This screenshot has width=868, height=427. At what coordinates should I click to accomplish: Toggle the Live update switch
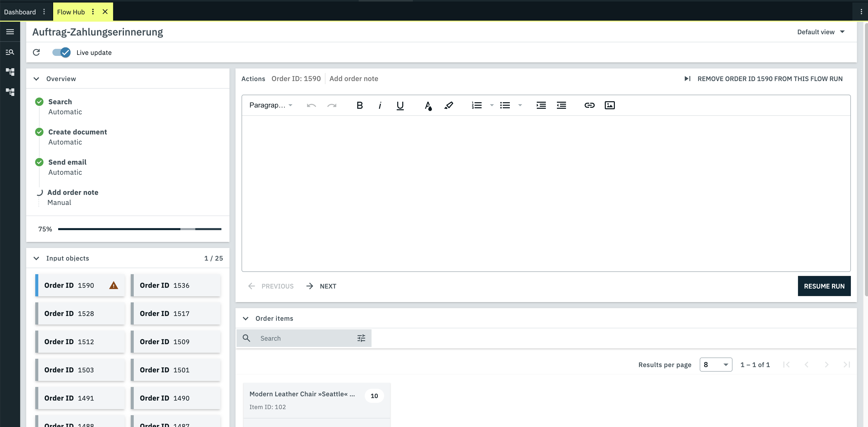[61, 52]
